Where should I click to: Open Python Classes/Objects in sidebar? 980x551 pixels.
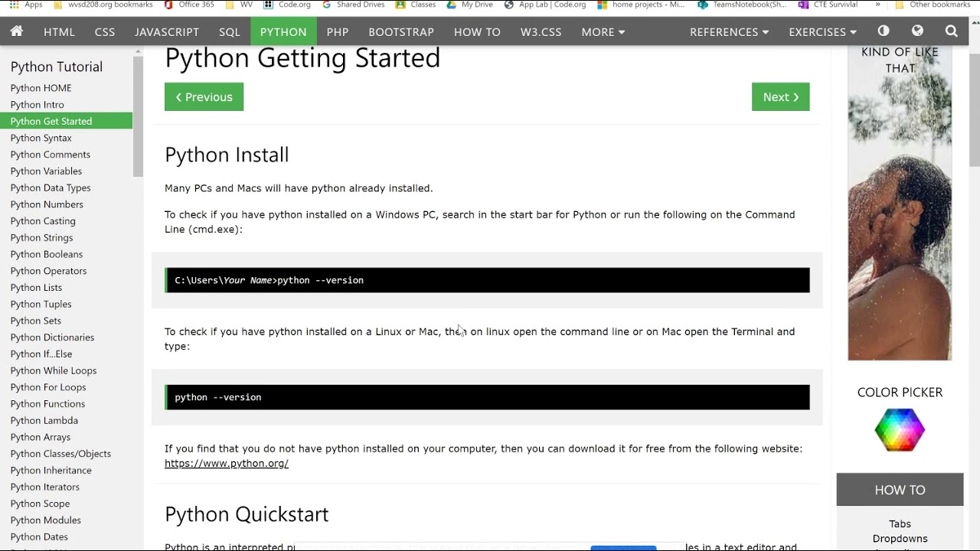coord(60,454)
